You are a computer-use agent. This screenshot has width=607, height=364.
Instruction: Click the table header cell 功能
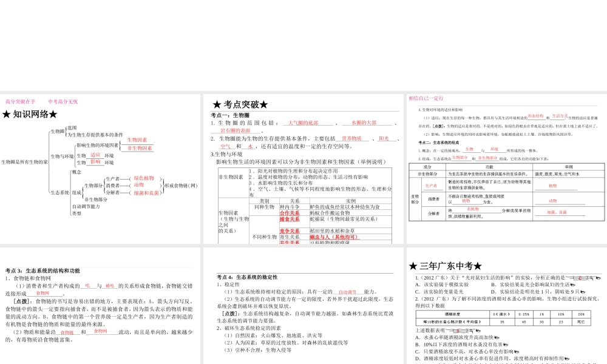pos(489,167)
